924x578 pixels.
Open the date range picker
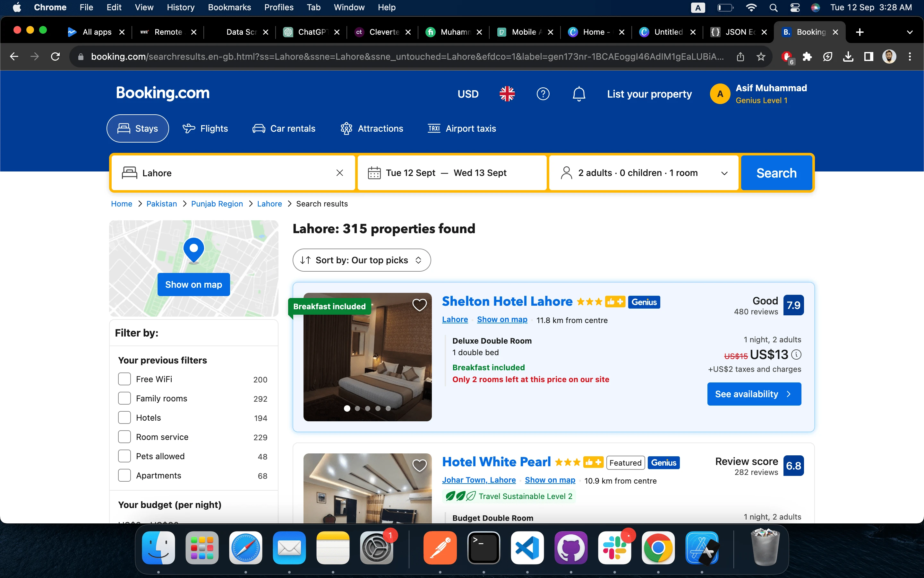[452, 173]
